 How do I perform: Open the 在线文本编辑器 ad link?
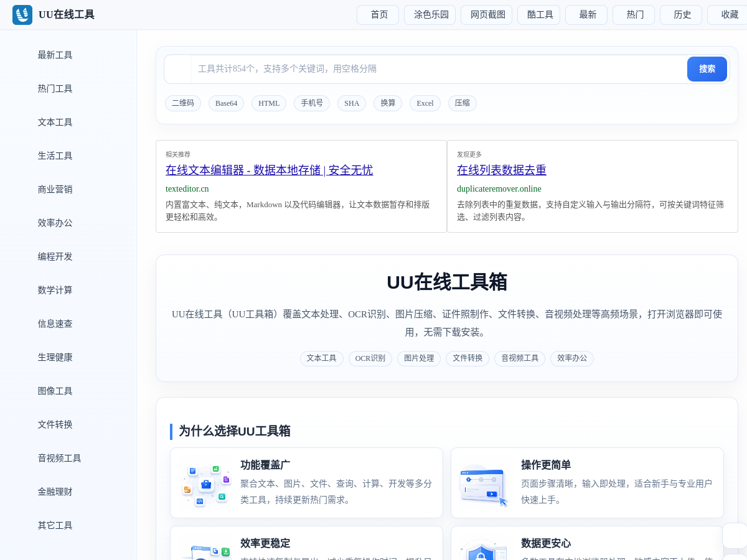coord(269,170)
